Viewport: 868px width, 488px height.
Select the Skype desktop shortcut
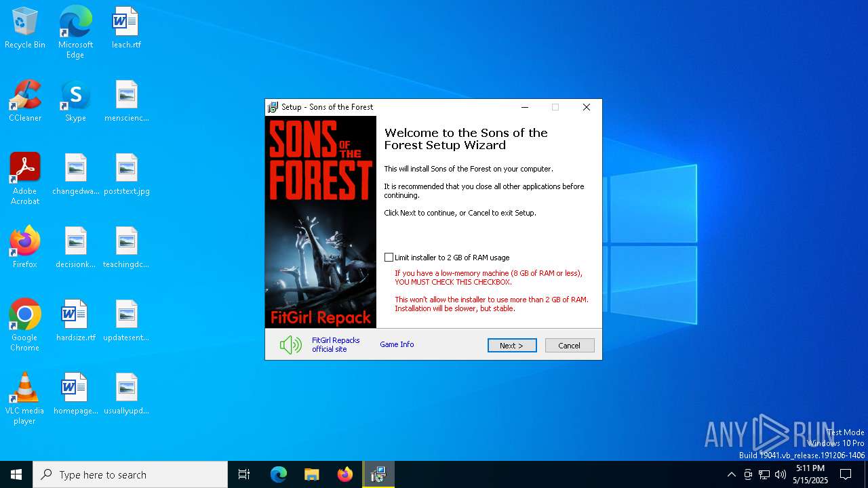[x=75, y=102]
